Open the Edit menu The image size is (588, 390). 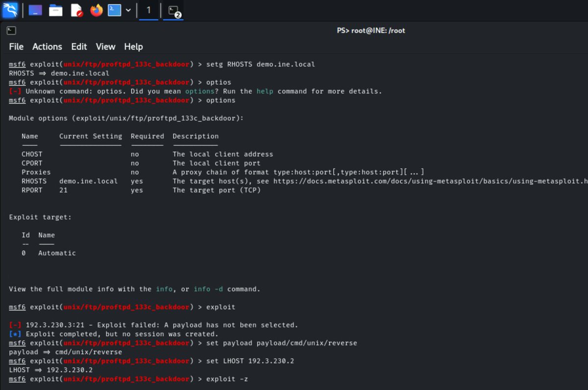coord(79,47)
